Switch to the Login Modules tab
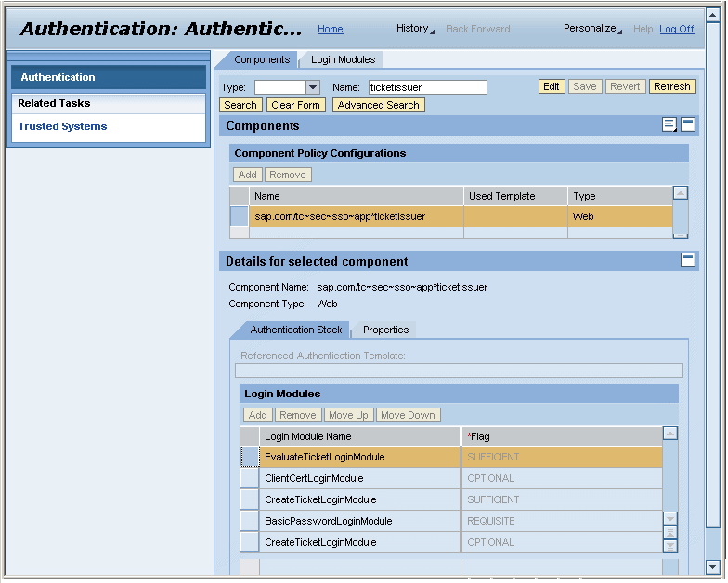The image size is (728, 583). (343, 59)
